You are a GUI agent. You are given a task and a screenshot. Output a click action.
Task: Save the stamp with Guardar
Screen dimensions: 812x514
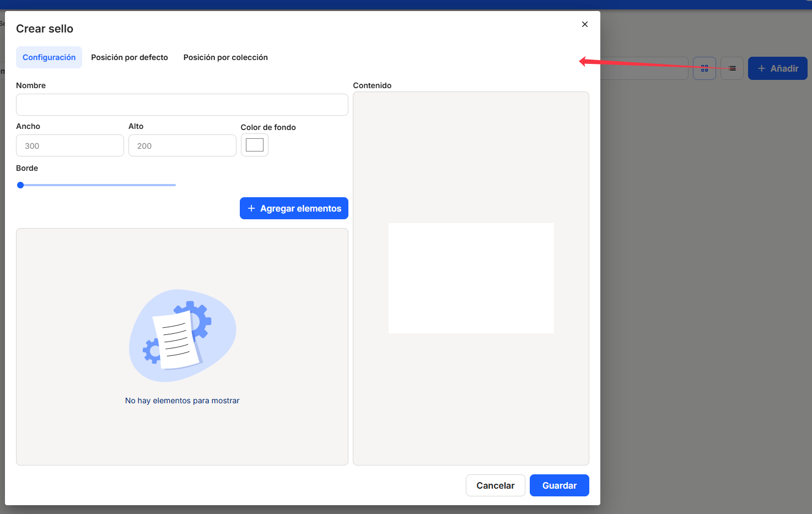[x=559, y=485]
